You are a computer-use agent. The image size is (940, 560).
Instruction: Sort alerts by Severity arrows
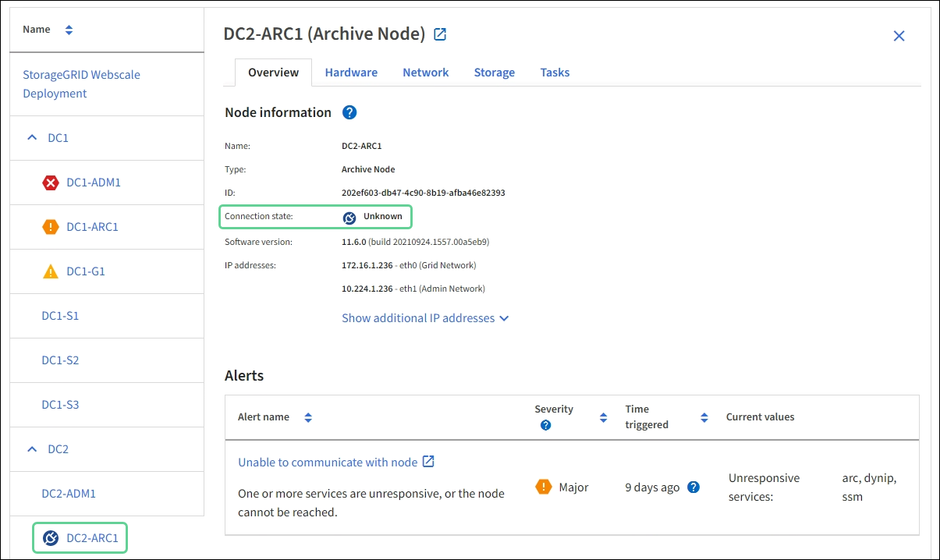tap(603, 417)
